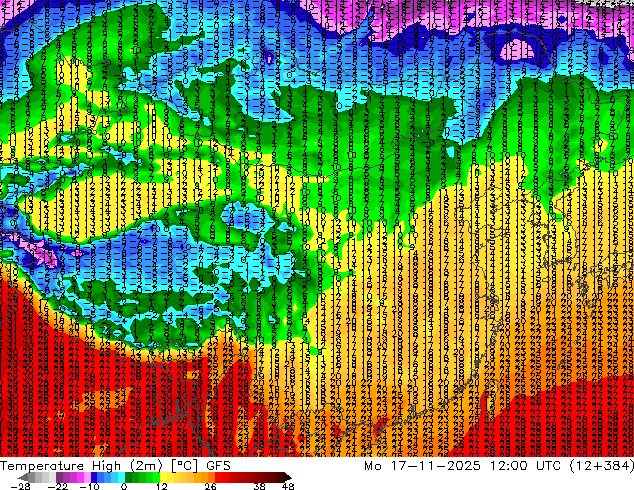Click the dark blue legend swatch at -10

pos(94,477)
